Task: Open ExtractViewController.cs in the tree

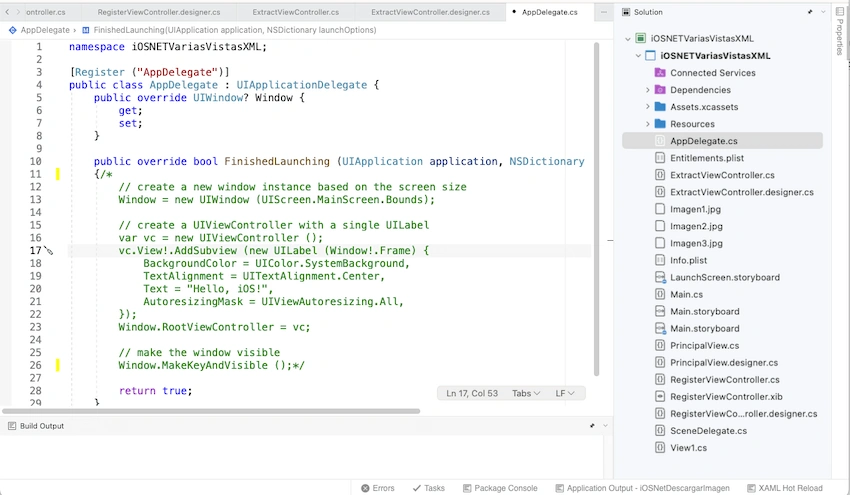Action: (722, 175)
